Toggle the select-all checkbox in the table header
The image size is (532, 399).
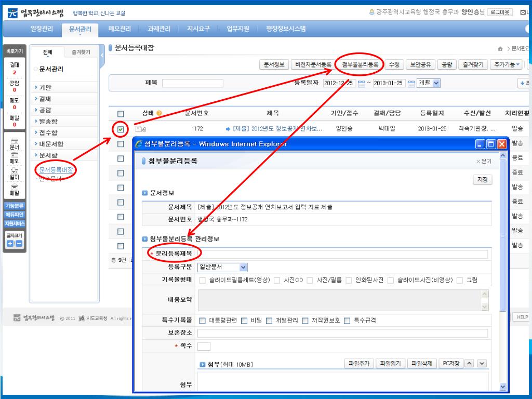click(x=121, y=114)
